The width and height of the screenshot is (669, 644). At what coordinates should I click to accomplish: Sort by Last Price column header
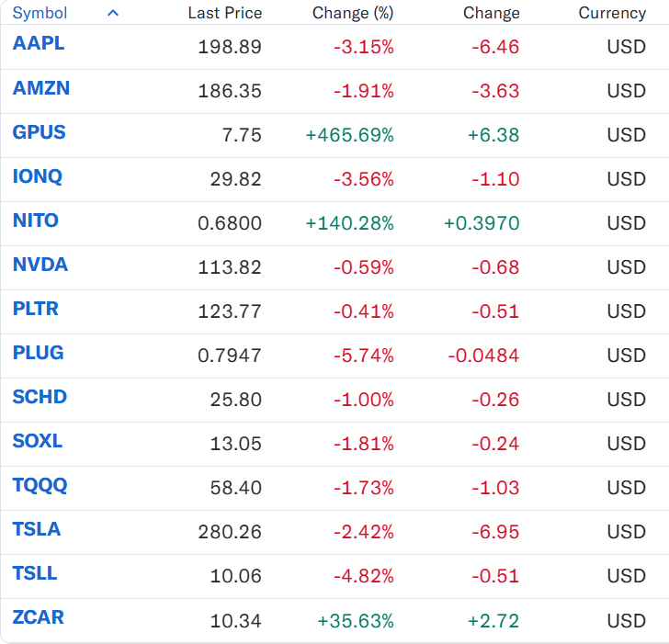pos(225,13)
